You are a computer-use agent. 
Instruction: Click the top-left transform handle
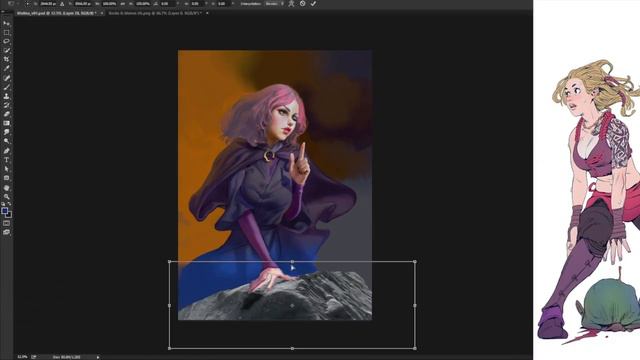[x=169, y=261]
